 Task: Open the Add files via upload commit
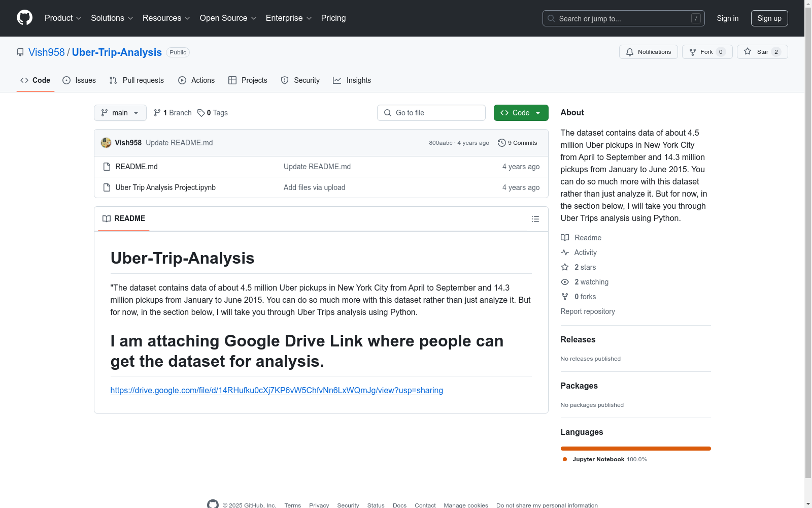(315, 187)
